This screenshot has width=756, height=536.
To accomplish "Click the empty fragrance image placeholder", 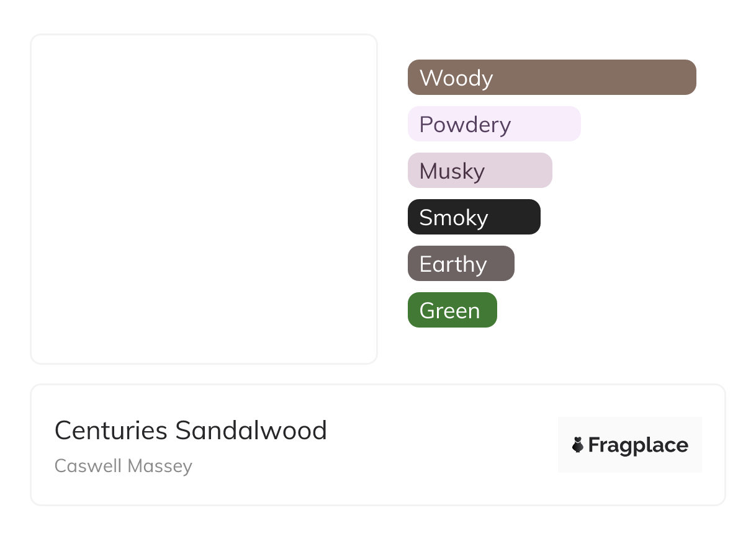I will click(x=204, y=199).
